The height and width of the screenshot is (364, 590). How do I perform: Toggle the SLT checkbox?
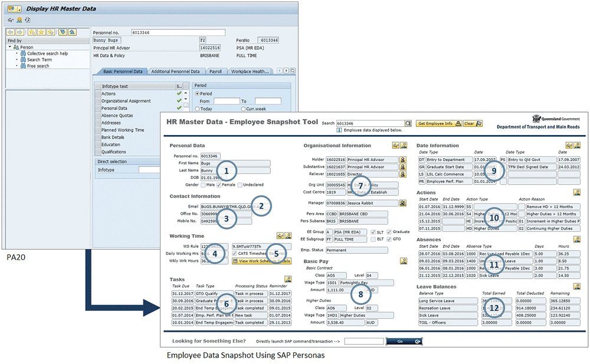[373, 232]
